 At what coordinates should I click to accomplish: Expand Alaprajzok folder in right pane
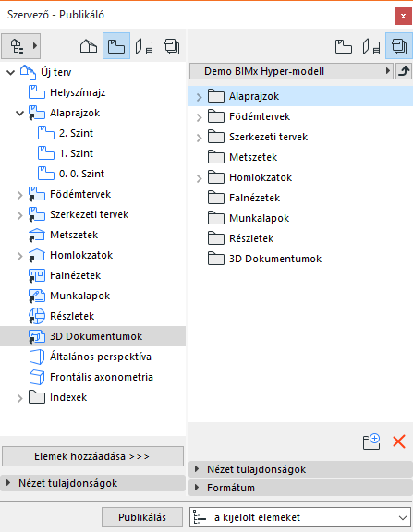click(x=200, y=97)
